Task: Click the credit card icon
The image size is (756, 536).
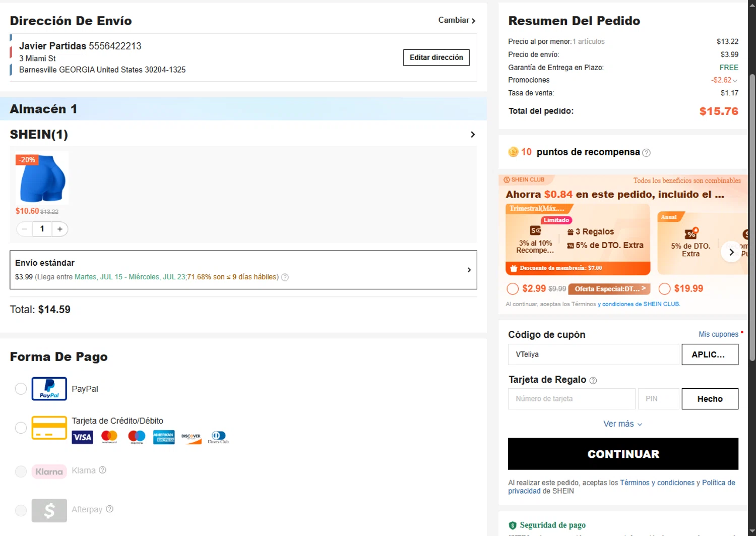Action: coord(49,428)
